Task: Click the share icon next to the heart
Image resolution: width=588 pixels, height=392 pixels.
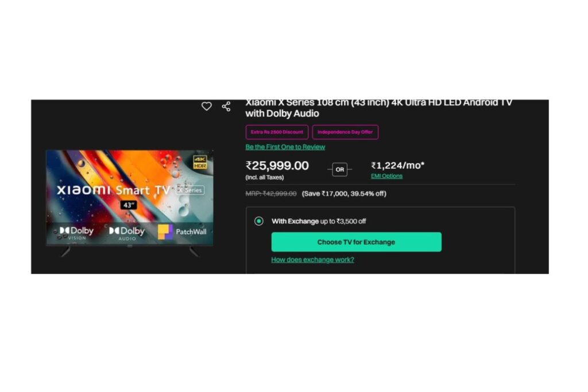Action: [x=226, y=106]
